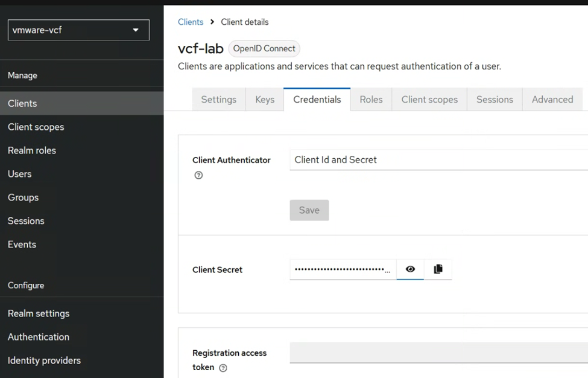Open Realm roles in sidebar
Screen dimensions: 588x378
point(32,150)
